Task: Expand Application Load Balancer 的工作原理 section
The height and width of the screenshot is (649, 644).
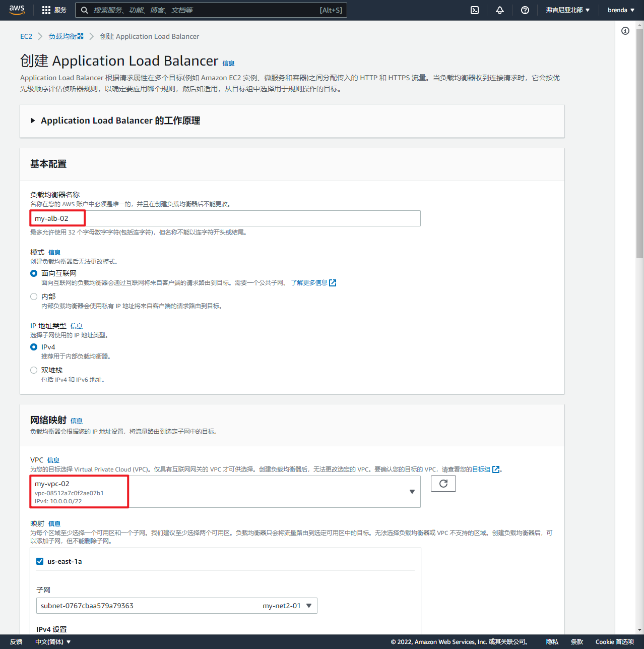Action: (x=33, y=121)
